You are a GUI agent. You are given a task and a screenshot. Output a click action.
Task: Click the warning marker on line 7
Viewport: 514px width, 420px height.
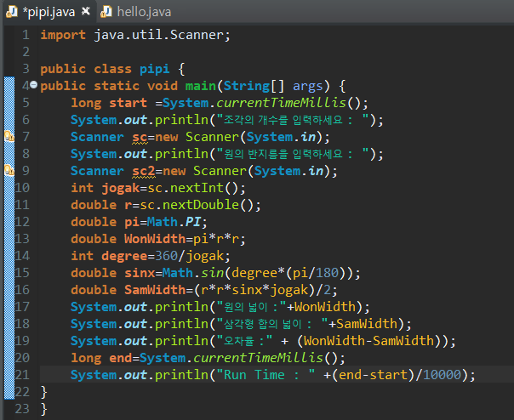[9, 136]
